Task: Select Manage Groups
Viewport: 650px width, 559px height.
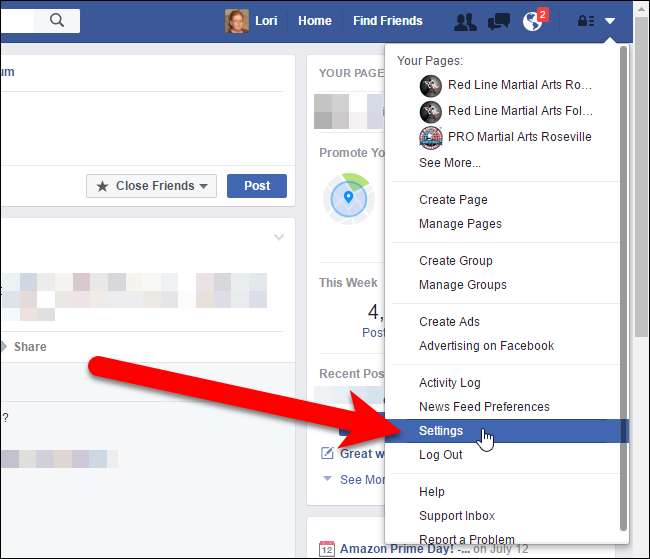Action: click(463, 285)
